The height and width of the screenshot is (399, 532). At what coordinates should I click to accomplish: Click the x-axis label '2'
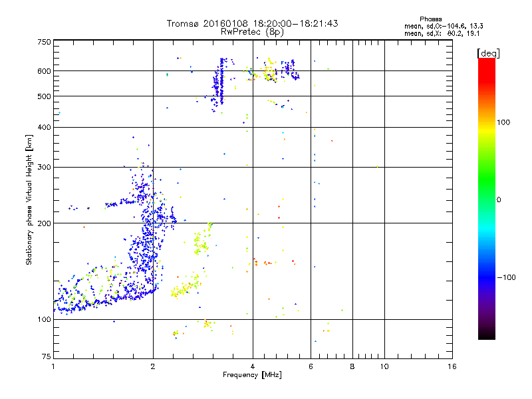click(x=153, y=366)
